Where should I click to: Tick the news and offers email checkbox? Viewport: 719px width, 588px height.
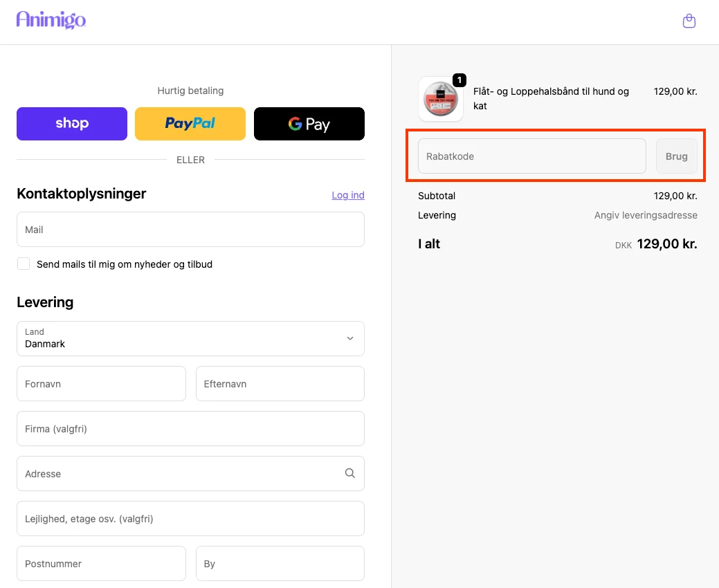click(24, 264)
